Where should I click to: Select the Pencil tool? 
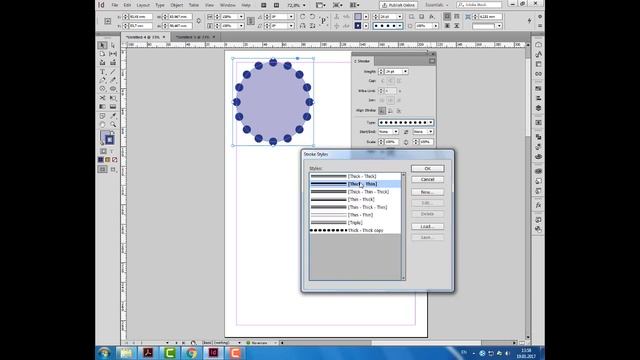click(113, 80)
